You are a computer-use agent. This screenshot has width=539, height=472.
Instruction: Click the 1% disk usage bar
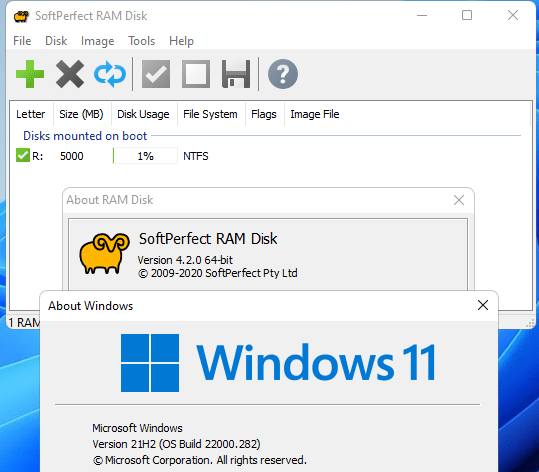point(145,156)
